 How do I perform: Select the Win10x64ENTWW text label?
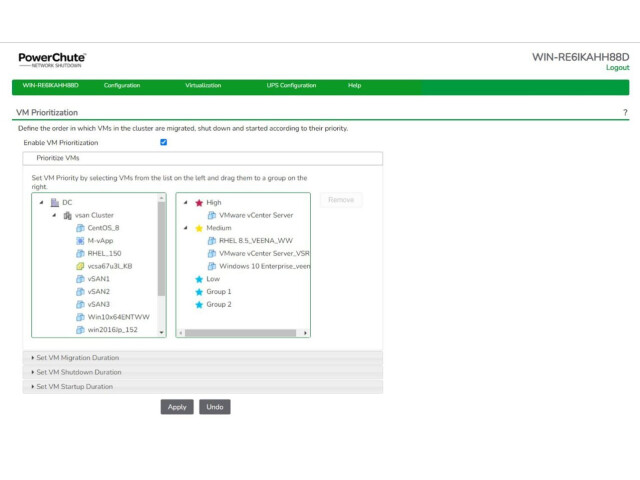(x=119, y=317)
